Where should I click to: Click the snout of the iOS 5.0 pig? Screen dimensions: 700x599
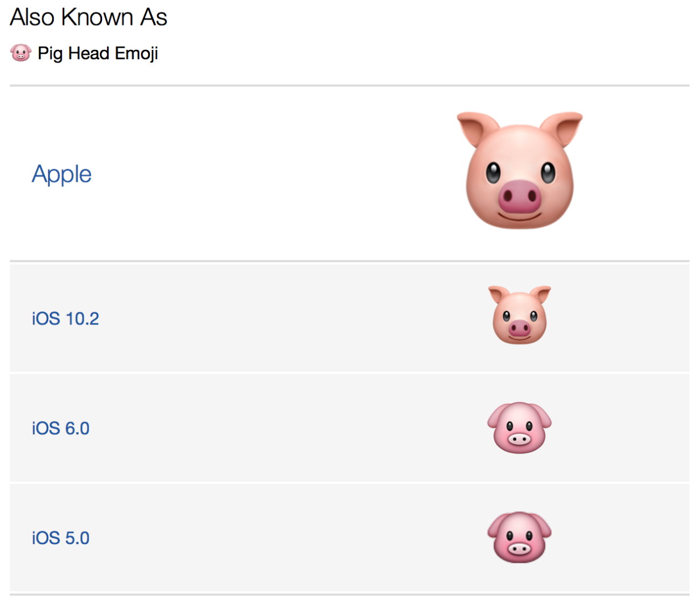click(520, 549)
